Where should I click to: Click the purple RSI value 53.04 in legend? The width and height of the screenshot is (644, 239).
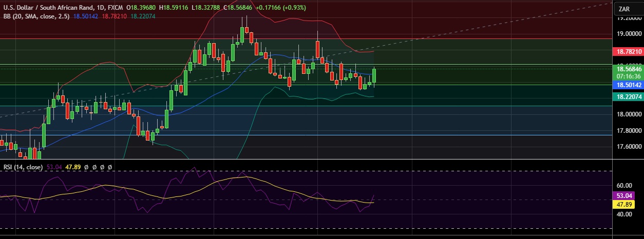point(54,167)
